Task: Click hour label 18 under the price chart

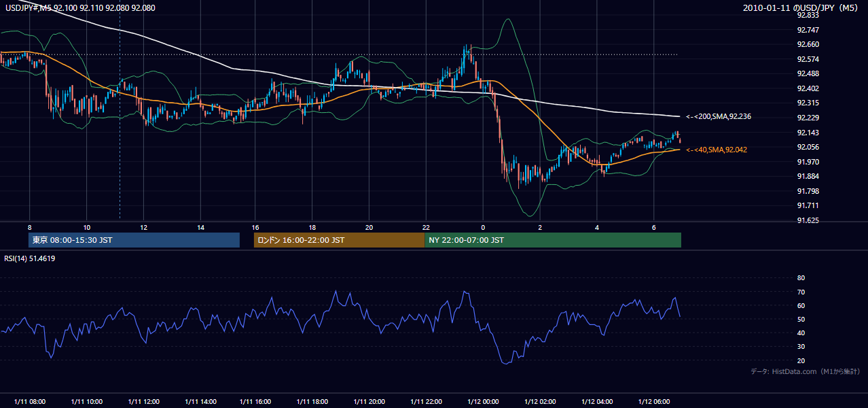Action: pyautogui.click(x=312, y=227)
